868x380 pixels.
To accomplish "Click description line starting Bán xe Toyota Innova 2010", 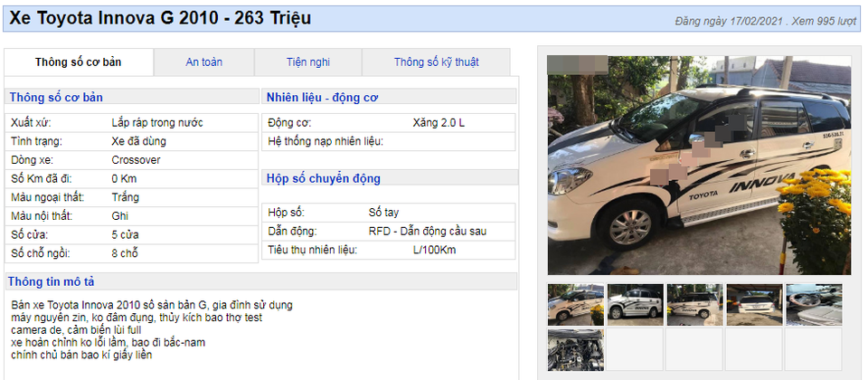I will [x=152, y=305].
